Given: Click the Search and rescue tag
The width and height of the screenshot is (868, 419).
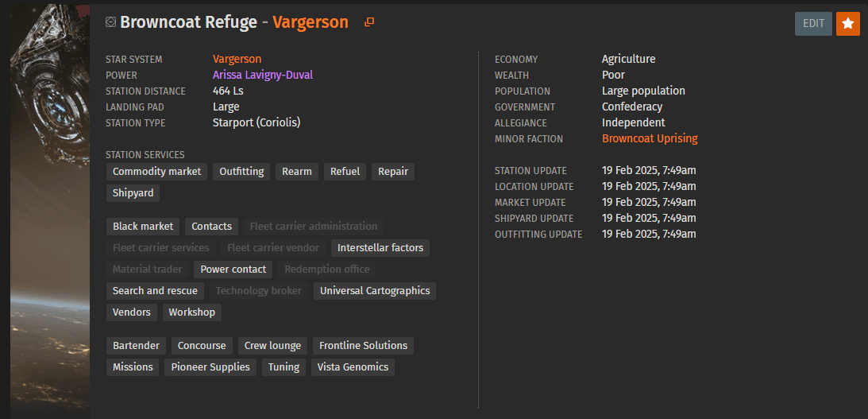Looking at the screenshot, I should tap(155, 291).
